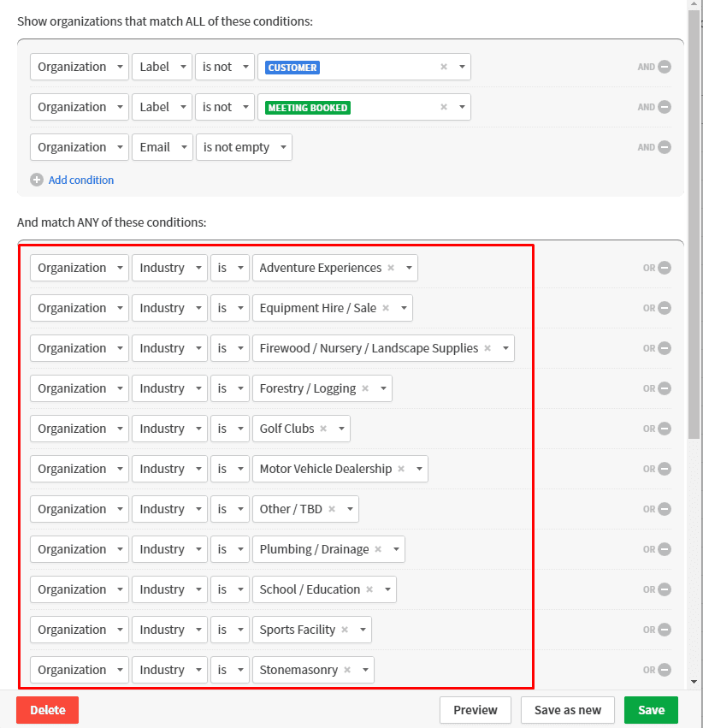Remove the Golf Clubs OR condition

click(665, 429)
